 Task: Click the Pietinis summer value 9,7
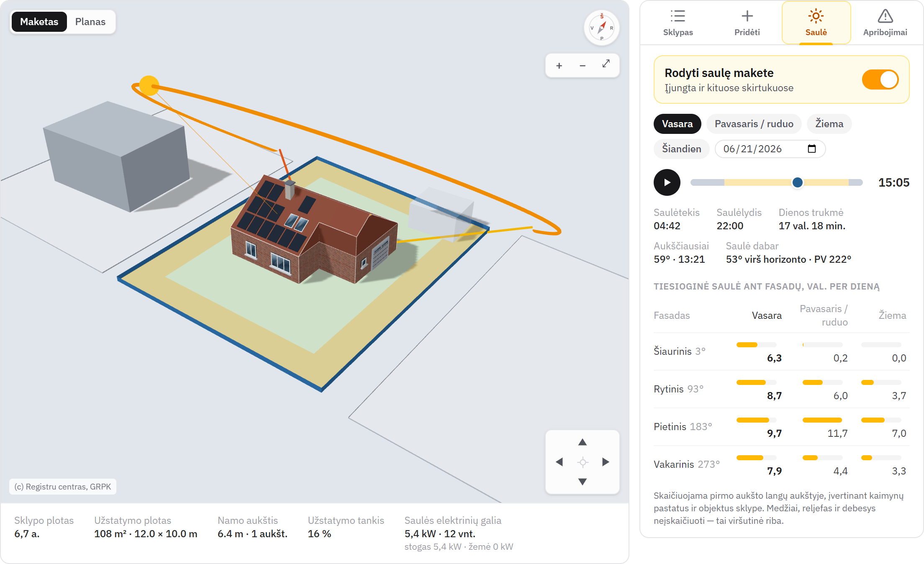click(x=774, y=433)
